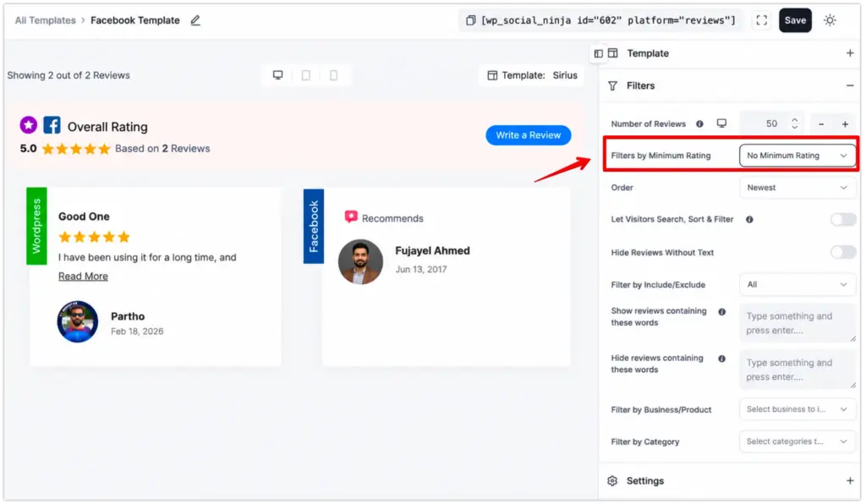Click the purple star platform icon
This screenshot has height=504, width=866.
click(29, 125)
